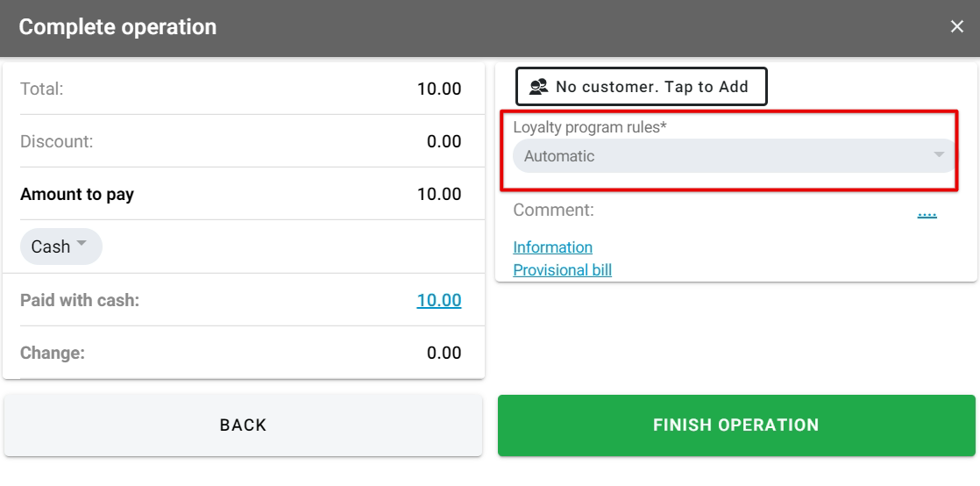The height and width of the screenshot is (486, 980).
Task: Click the 'Loyalty program rules*' label
Action: 589,127
